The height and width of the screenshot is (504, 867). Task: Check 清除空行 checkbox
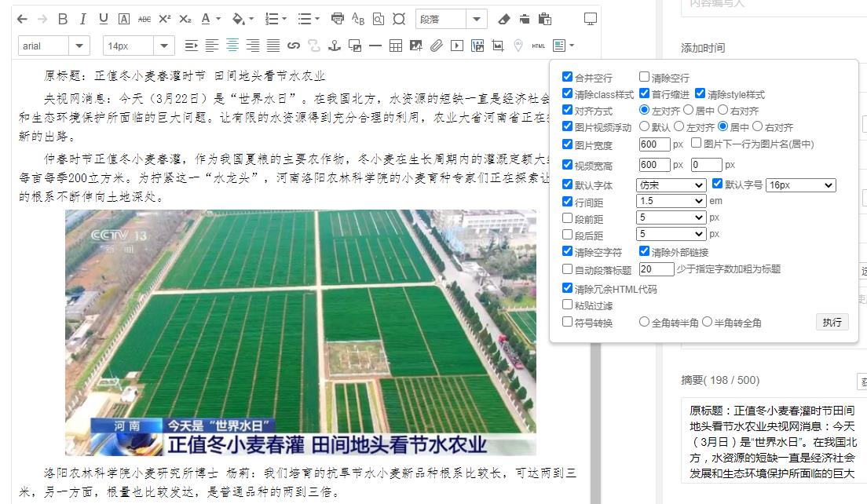point(644,77)
